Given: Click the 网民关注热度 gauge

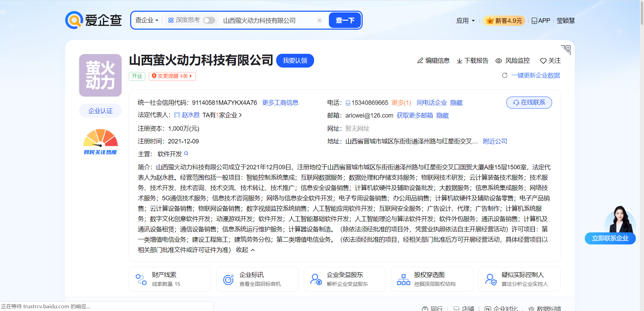Looking at the screenshot, I should click(100, 142).
